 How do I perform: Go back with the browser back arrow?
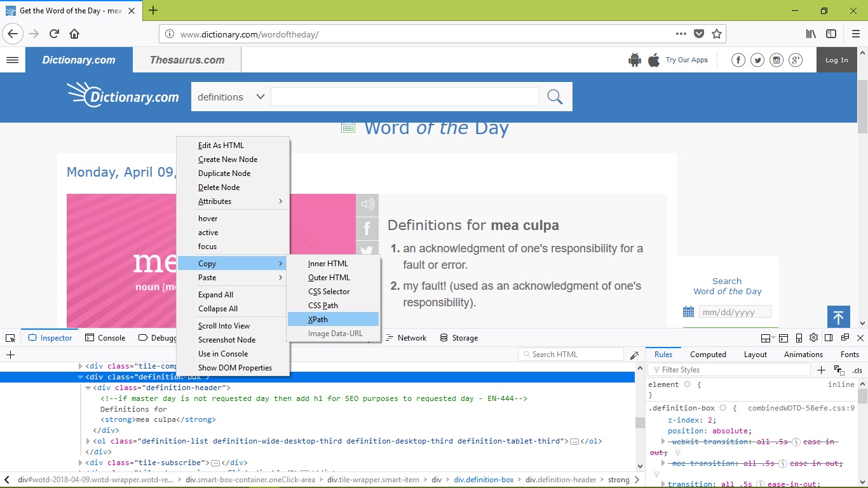pos(13,34)
